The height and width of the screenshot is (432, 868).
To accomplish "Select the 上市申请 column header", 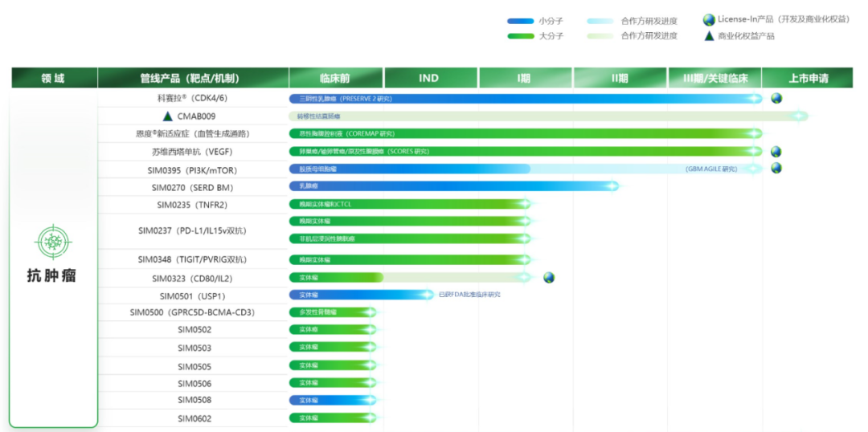I will coord(808,78).
